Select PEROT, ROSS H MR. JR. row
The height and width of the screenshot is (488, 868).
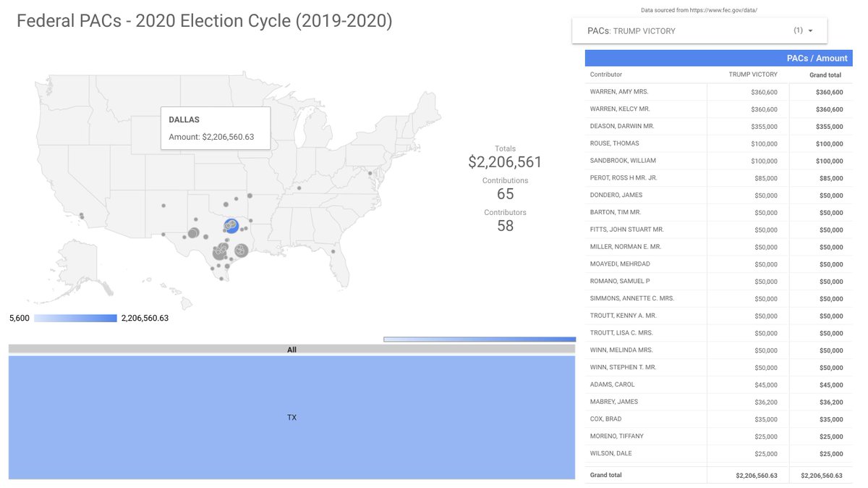(718, 178)
